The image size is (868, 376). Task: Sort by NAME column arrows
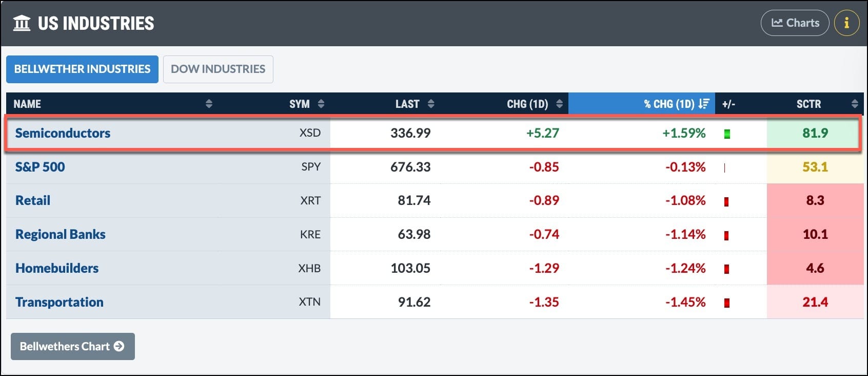click(209, 104)
